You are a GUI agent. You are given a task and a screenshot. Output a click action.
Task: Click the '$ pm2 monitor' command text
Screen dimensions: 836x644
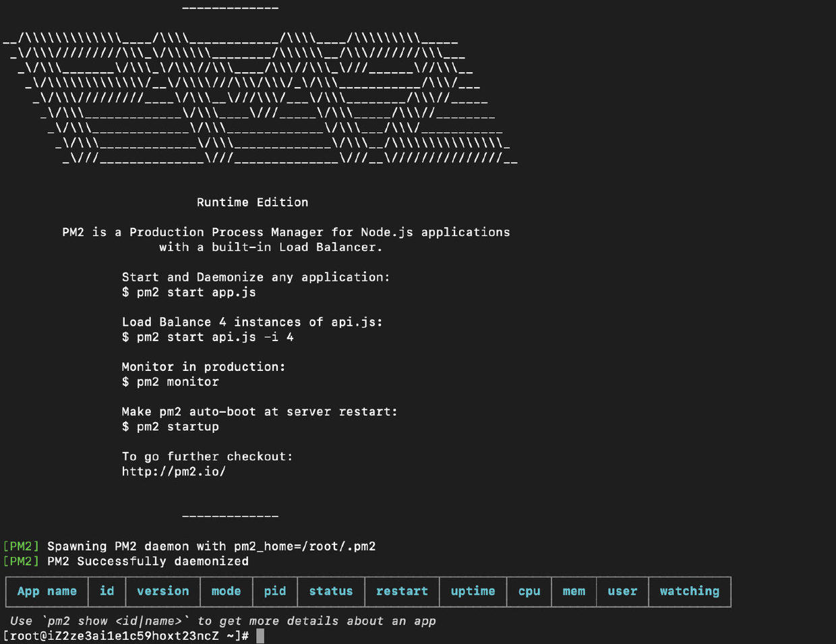[x=171, y=382]
